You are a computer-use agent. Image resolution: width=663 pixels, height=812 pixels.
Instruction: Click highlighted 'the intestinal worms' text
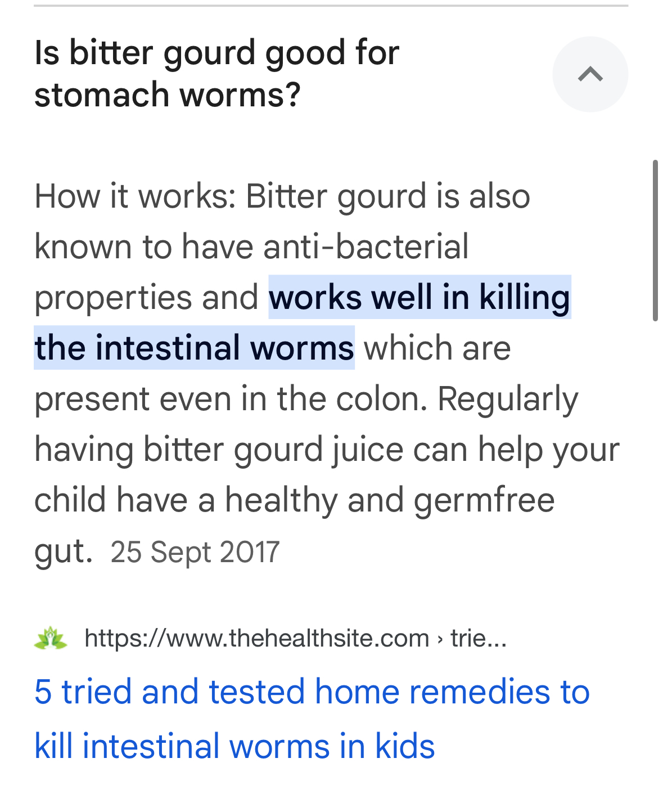(194, 348)
